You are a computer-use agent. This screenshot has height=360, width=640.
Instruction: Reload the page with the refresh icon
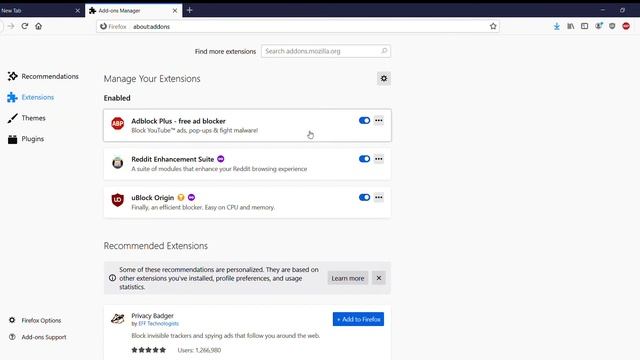(24, 26)
